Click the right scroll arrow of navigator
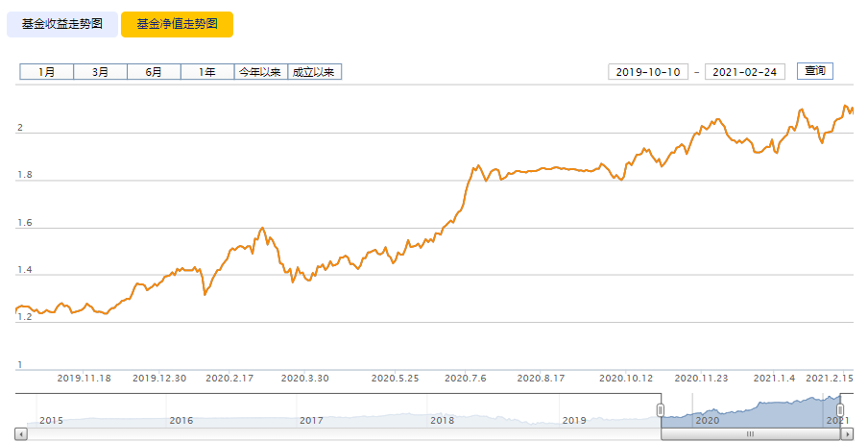Image resolution: width=868 pixels, height=442 pixels. coord(847,434)
